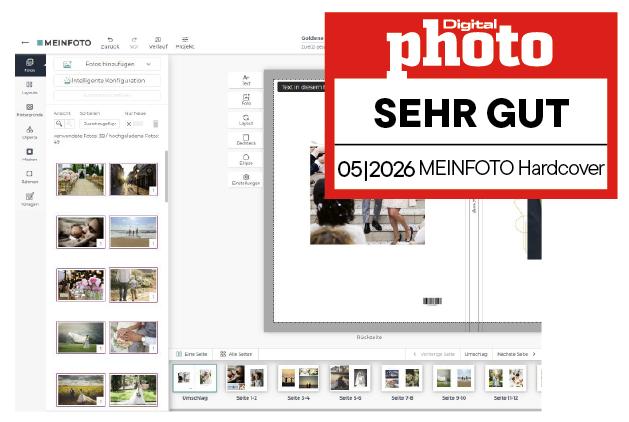Open the Sortieren dropdown
This screenshot has width=629, height=422.
click(x=99, y=124)
